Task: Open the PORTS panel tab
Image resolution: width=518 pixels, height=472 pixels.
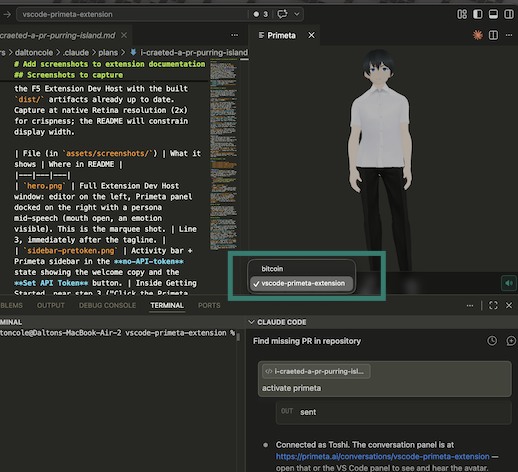Action: click(x=209, y=305)
